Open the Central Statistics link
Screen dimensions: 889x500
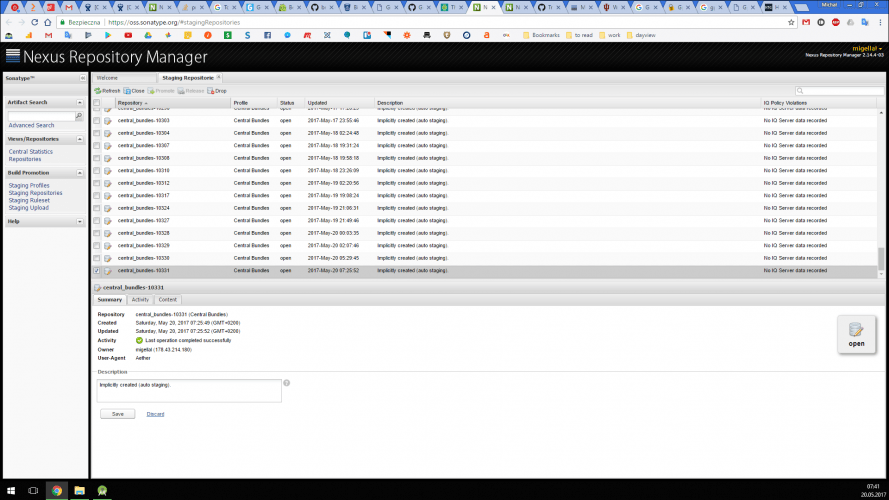pos(31,152)
